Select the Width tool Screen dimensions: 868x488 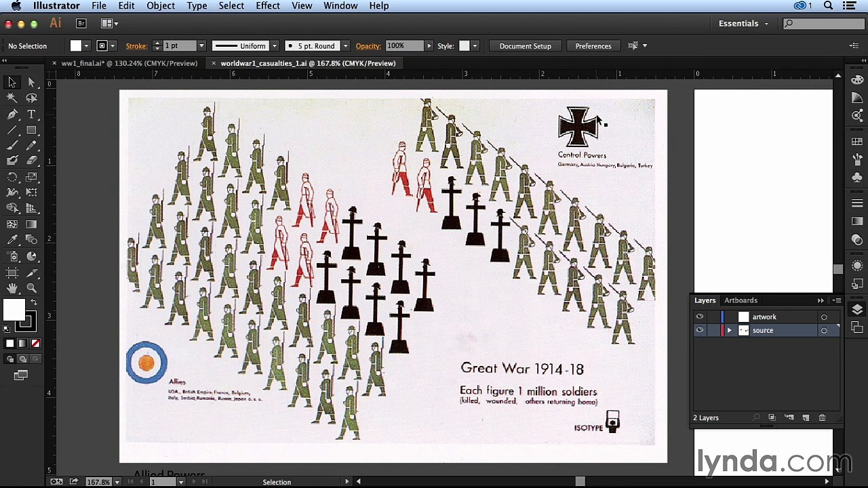coord(12,193)
